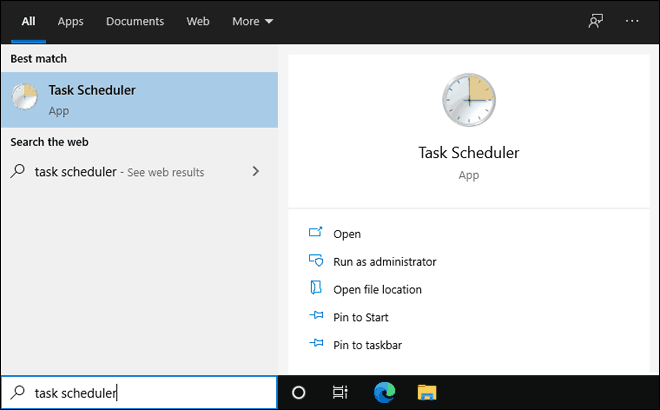Expand web result chevron arrow
Viewport: 660px width, 410px height.
click(x=255, y=171)
